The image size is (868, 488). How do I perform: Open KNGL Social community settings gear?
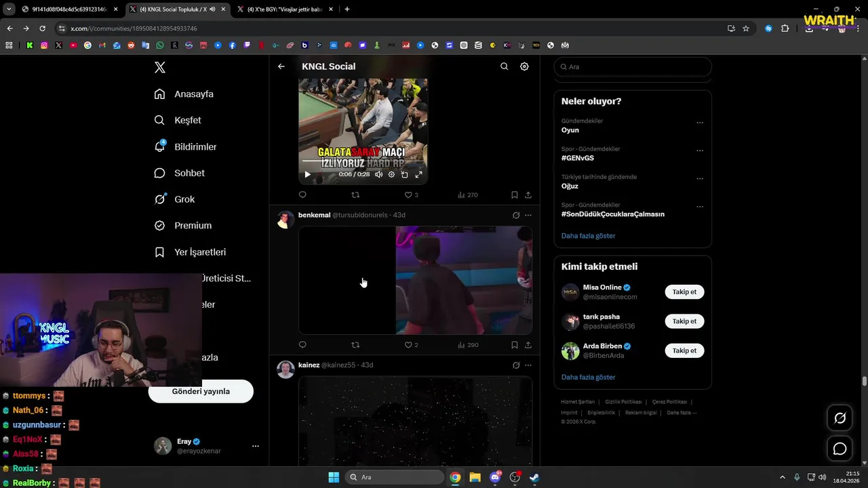[x=524, y=66]
